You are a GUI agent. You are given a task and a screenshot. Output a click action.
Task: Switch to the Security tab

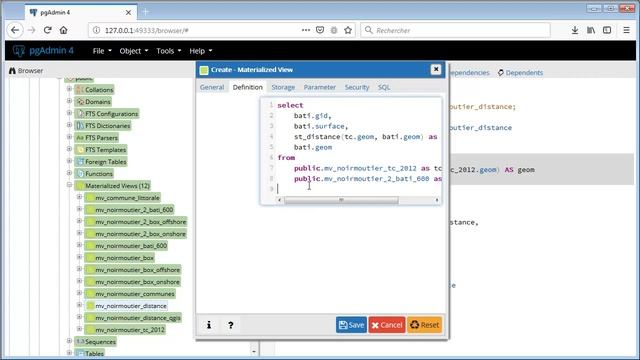tap(357, 87)
